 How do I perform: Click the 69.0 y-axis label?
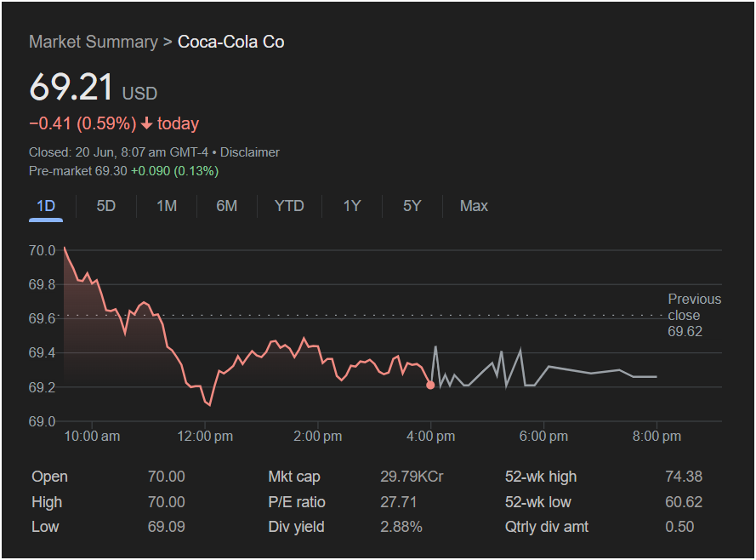tap(42, 421)
